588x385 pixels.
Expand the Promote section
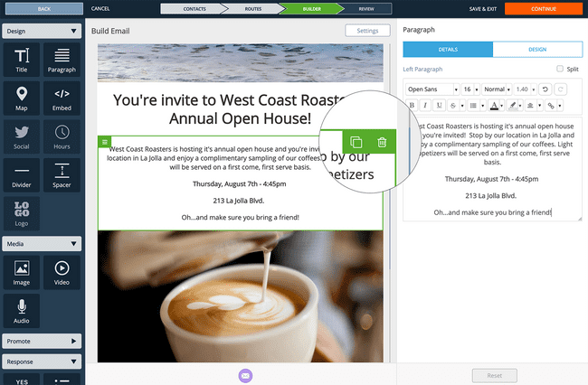pos(42,342)
